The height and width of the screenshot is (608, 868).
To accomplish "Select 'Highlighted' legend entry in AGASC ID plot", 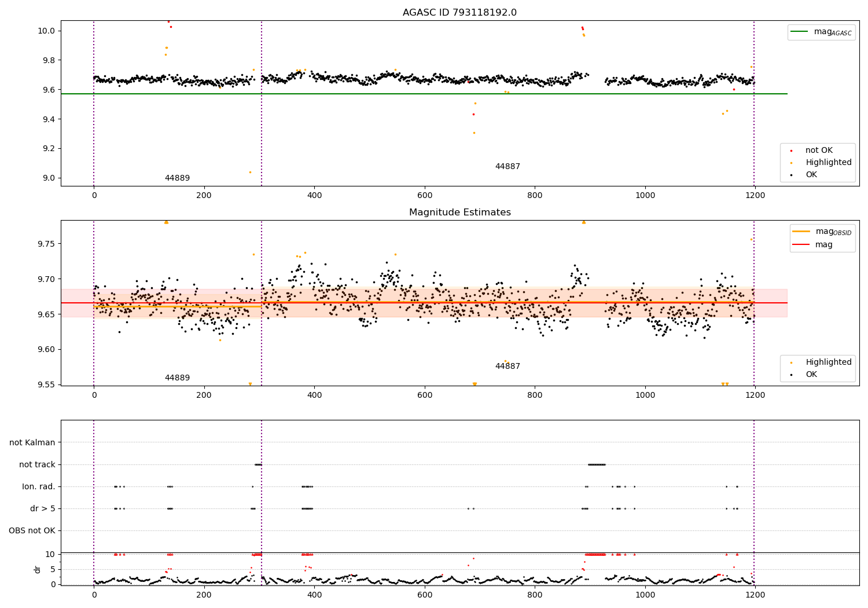I will (828, 163).
